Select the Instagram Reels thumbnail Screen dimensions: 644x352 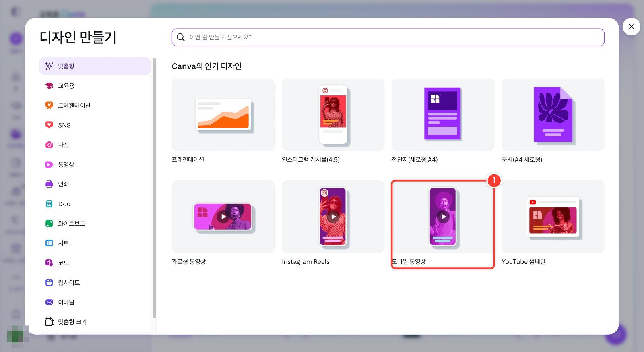pyautogui.click(x=333, y=217)
